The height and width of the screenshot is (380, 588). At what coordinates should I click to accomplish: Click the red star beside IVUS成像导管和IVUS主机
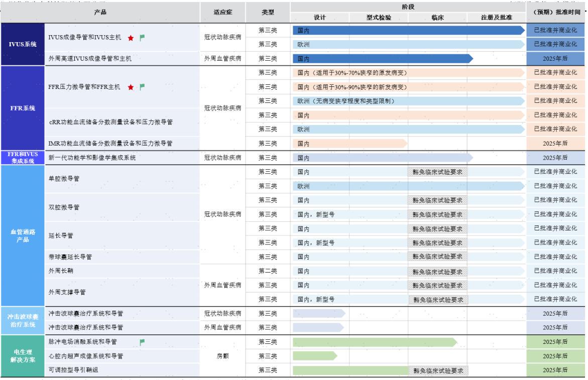point(131,38)
